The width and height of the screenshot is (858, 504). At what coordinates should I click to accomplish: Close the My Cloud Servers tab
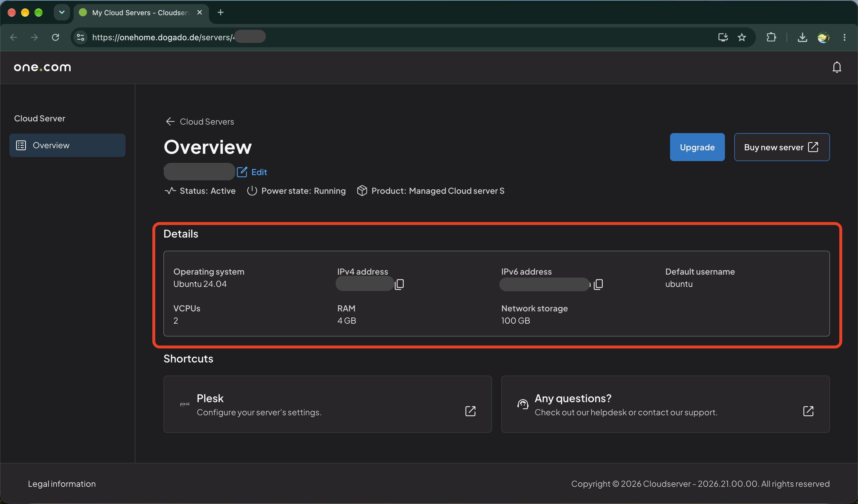pos(200,12)
